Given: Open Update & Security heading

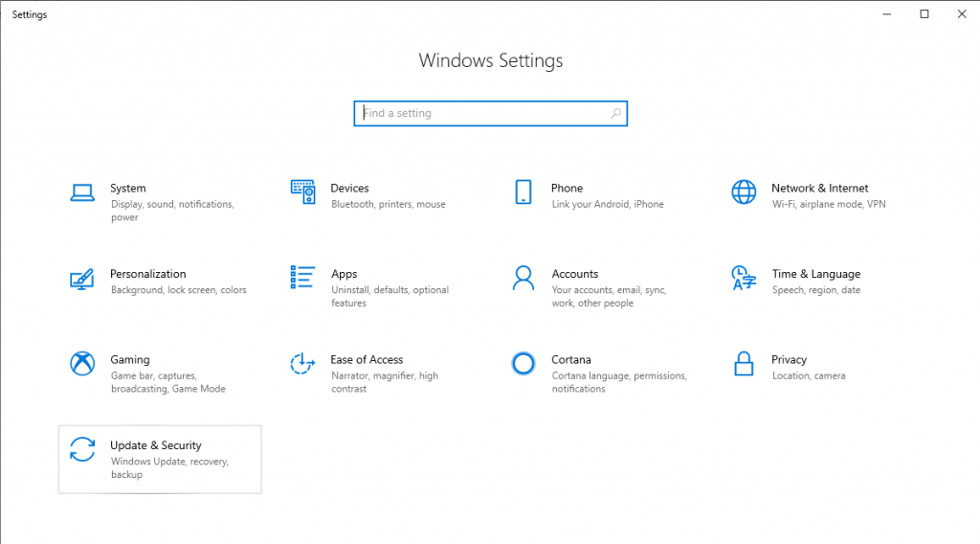Looking at the screenshot, I should [156, 445].
